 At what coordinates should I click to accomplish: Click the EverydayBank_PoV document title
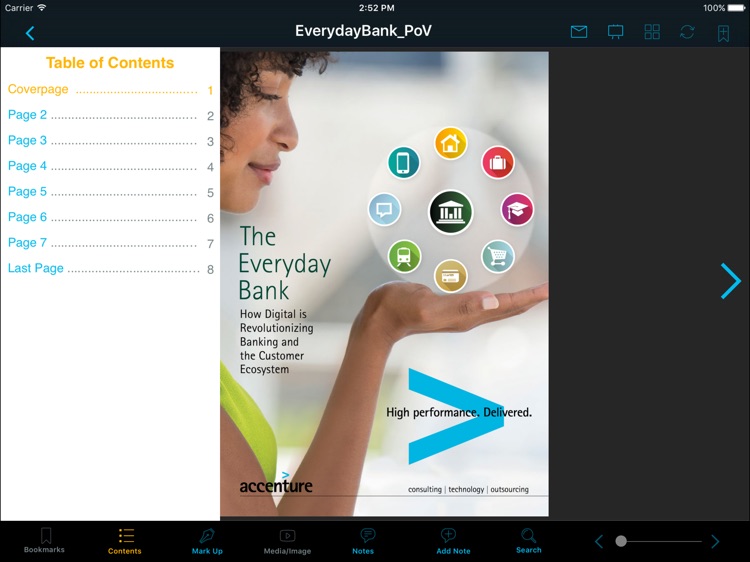[x=363, y=31]
